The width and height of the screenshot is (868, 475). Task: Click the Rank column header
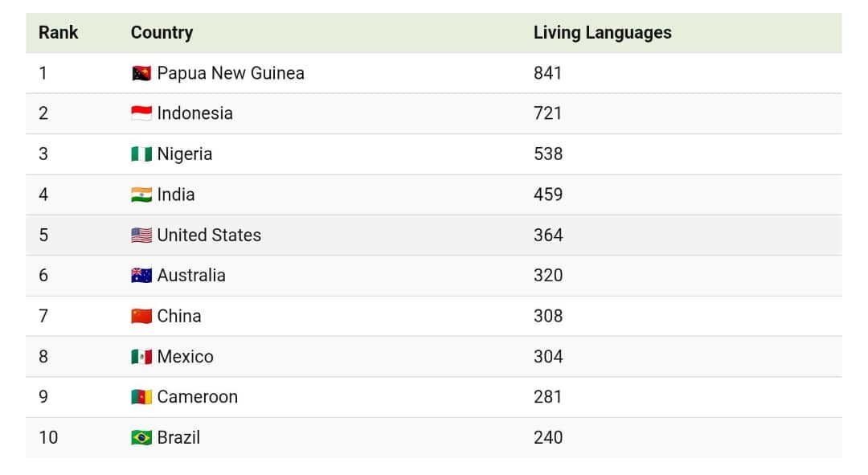pos(59,33)
